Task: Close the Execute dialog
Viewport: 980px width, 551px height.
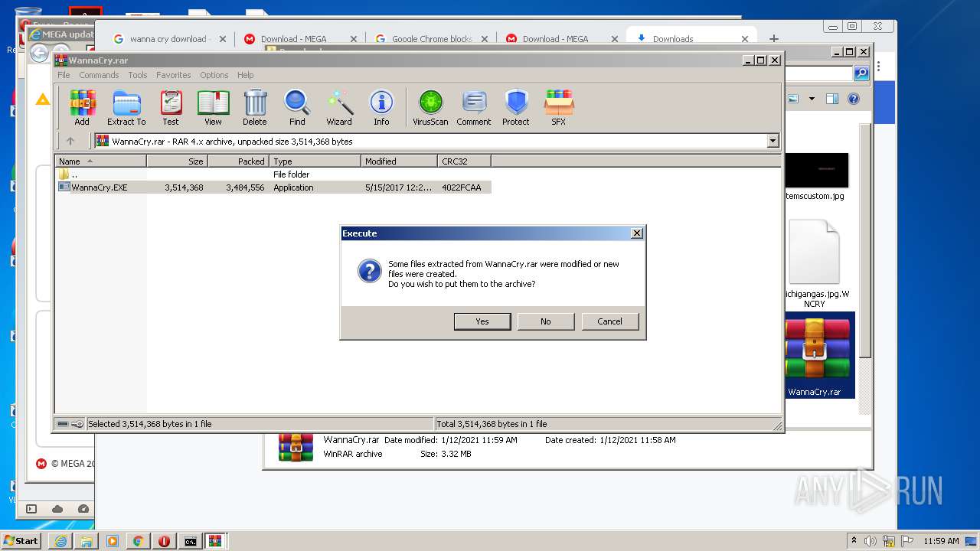Action: click(x=636, y=233)
